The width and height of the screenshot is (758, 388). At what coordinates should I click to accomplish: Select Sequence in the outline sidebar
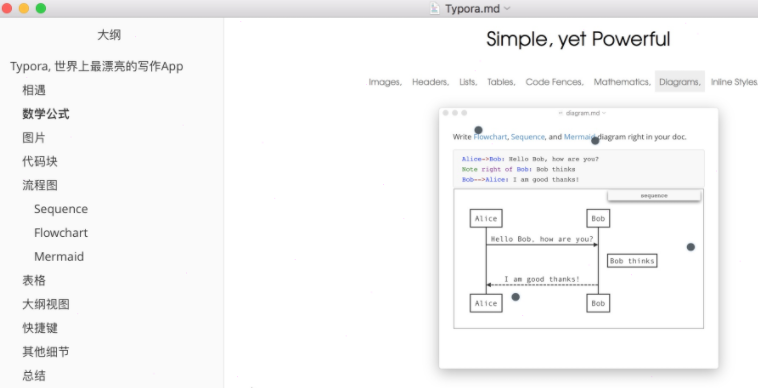pos(61,209)
